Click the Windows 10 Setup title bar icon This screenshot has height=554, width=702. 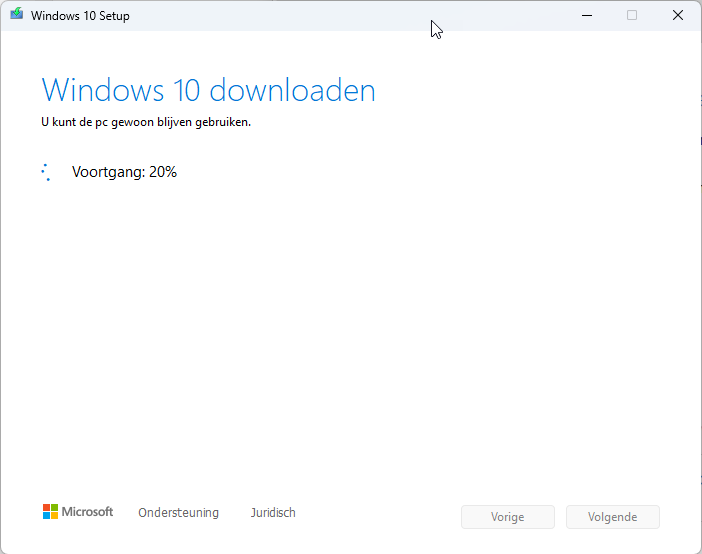click(x=17, y=14)
